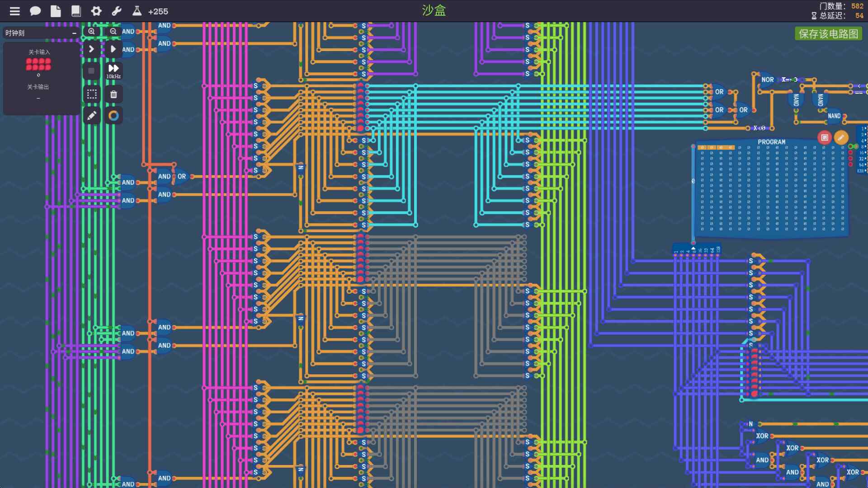Viewport: 868px width, 488px height.
Task: Select the rectangle selection tool
Action: (x=91, y=94)
